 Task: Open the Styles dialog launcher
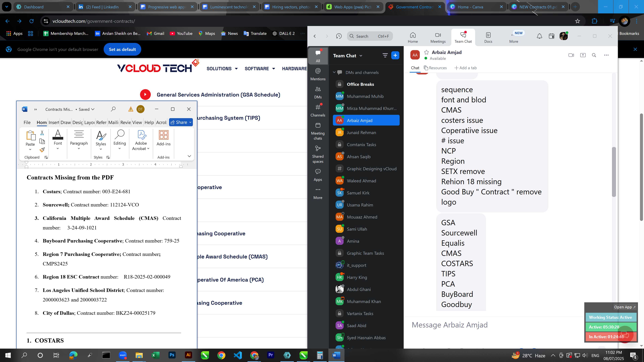[108, 157]
